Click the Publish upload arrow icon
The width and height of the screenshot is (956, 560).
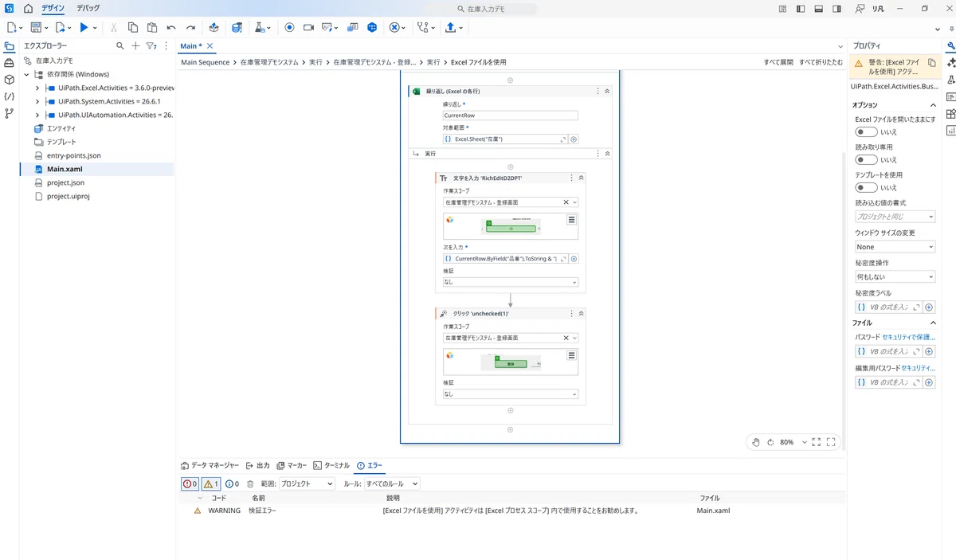[451, 27]
